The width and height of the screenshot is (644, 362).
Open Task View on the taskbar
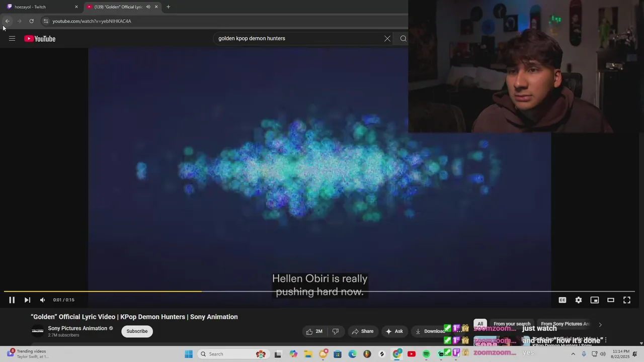pos(278,354)
